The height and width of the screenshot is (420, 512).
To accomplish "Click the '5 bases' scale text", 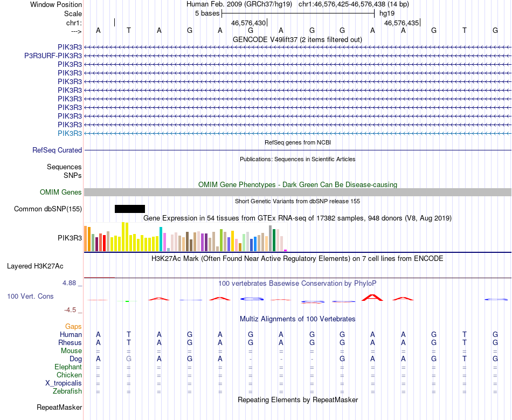I will (207, 13).
